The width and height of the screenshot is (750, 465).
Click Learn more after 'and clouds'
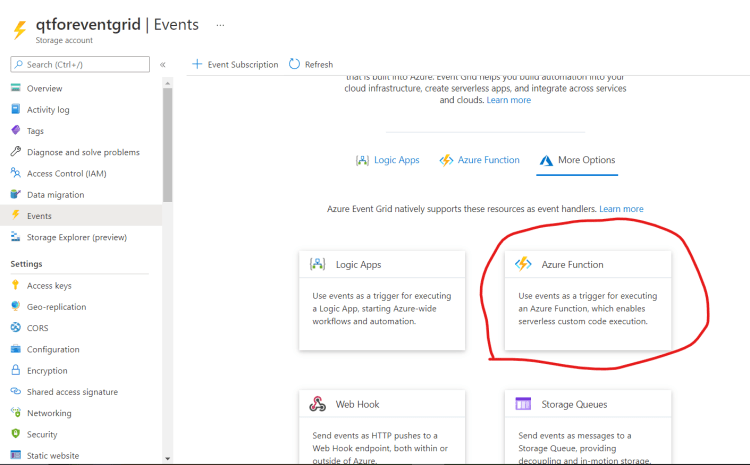click(508, 100)
